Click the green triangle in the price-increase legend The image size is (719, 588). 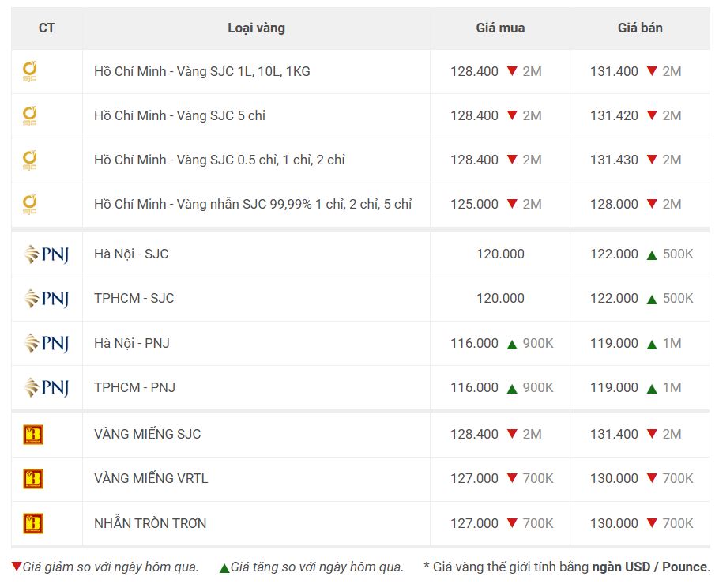(224, 568)
